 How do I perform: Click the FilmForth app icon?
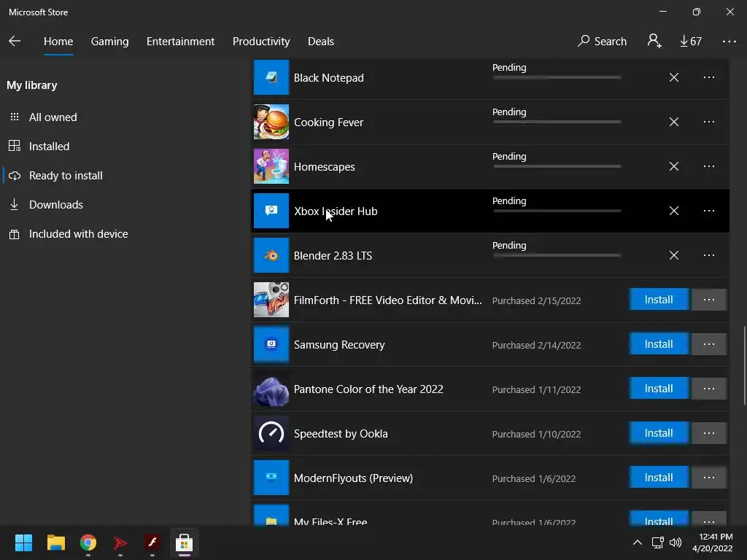[271, 300]
